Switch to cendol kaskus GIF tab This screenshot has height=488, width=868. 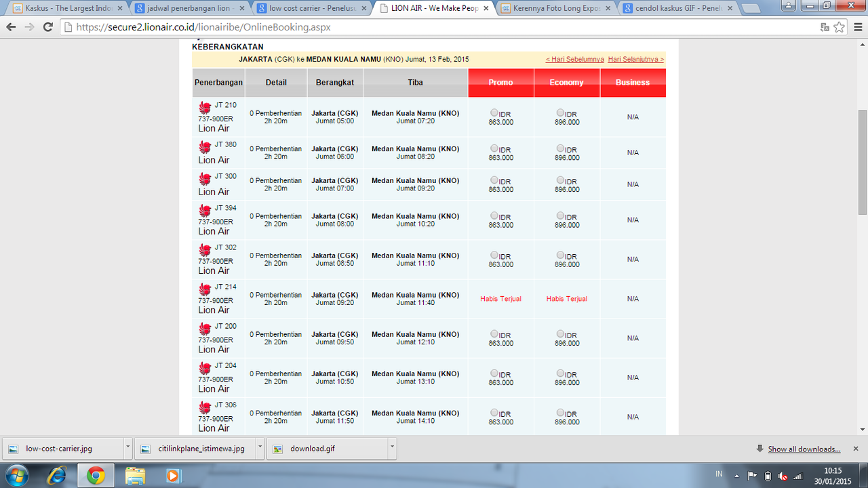(x=677, y=9)
